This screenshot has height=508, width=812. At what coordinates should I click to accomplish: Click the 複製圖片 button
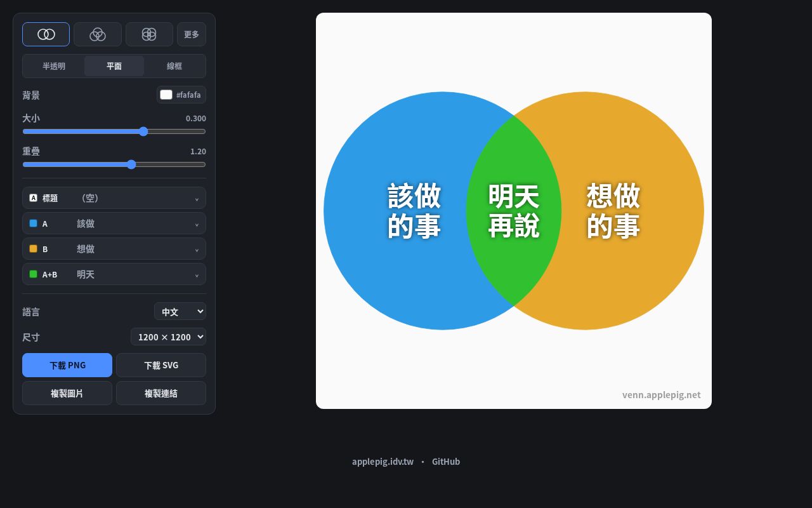coord(67,393)
